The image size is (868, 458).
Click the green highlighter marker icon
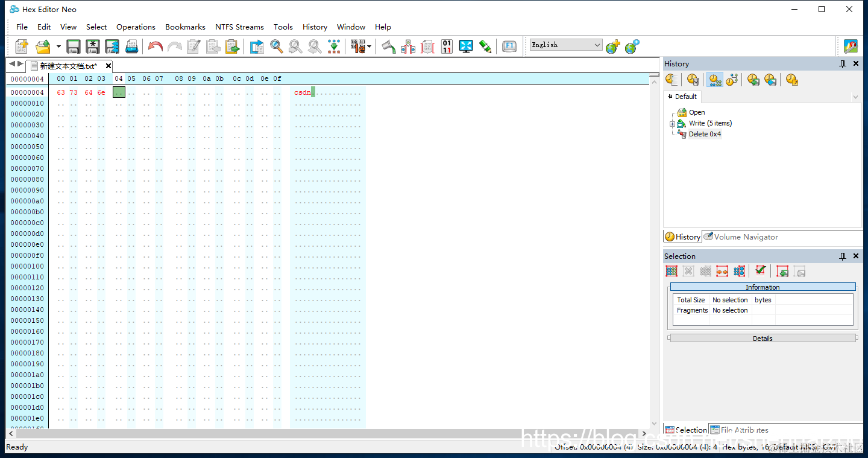pos(485,46)
